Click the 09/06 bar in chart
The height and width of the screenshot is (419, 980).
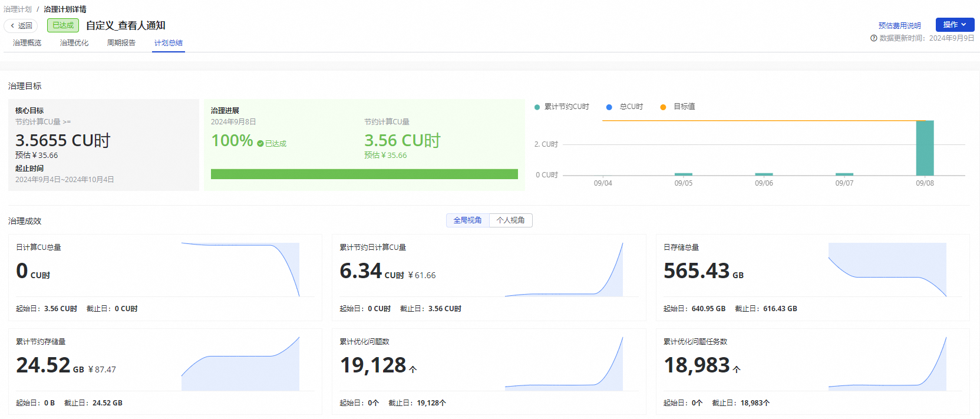tap(764, 174)
